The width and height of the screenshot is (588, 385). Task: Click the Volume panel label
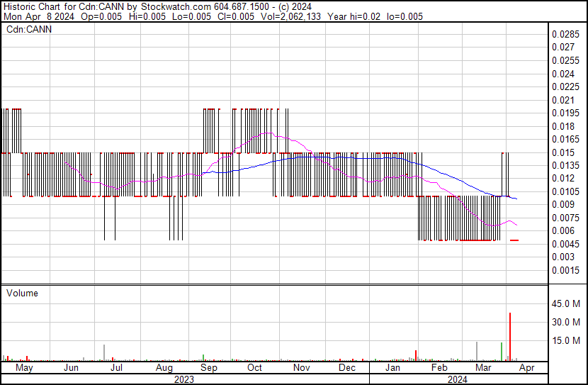point(22,293)
